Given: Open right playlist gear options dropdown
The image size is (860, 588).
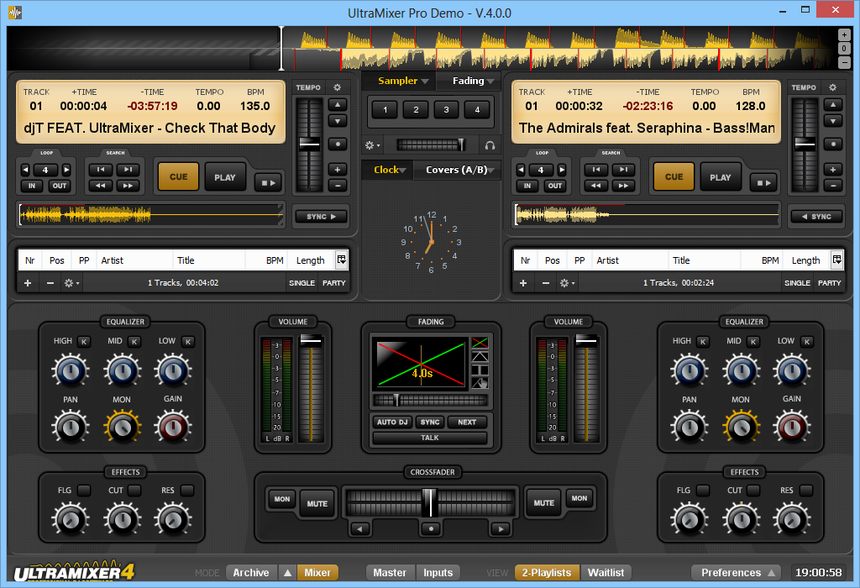Looking at the screenshot, I should click(x=567, y=283).
